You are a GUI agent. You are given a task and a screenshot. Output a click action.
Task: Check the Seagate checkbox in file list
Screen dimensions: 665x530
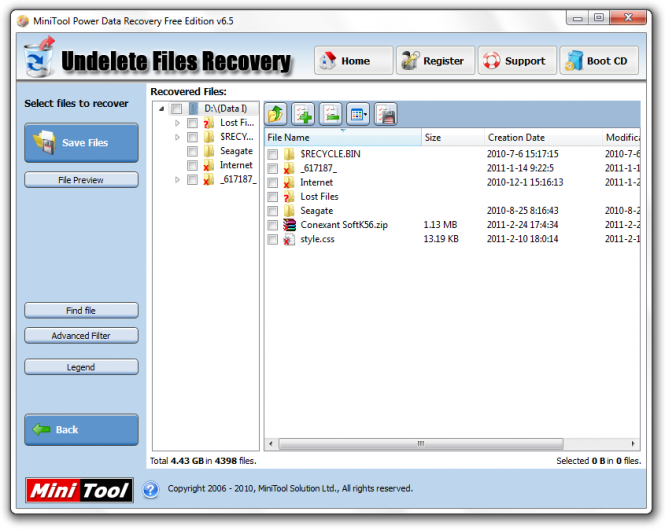pos(273,211)
